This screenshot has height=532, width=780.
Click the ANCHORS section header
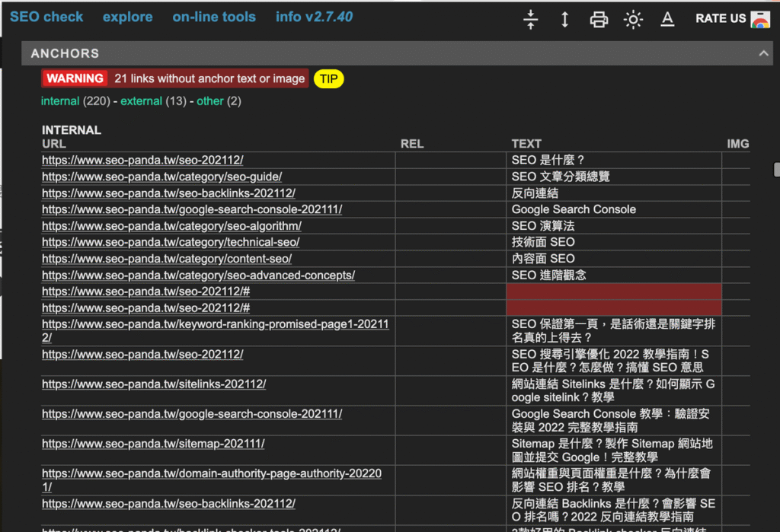pyautogui.click(x=397, y=53)
